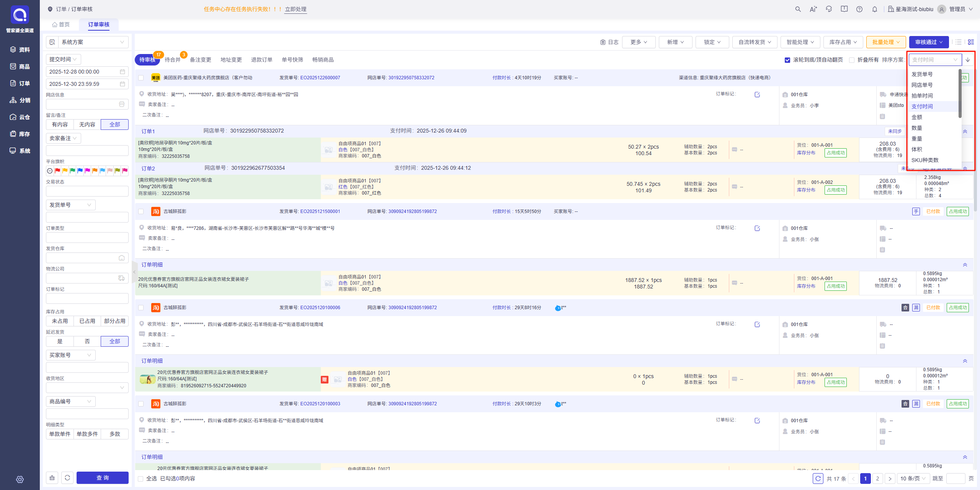Open the notification bell icon

(x=875, y=9)
